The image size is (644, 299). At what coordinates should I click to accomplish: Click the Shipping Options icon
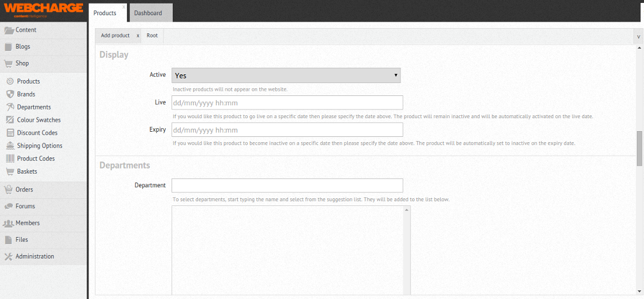pyautogui.click(x=10, y=146)
